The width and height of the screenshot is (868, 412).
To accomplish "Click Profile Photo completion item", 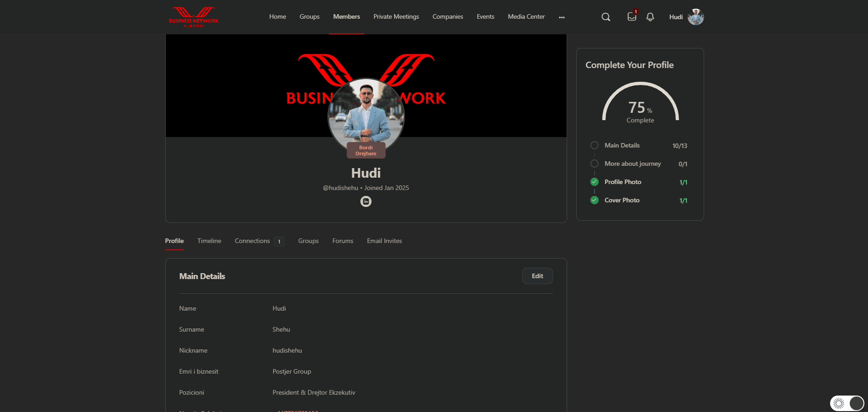I will coord(623,182).
